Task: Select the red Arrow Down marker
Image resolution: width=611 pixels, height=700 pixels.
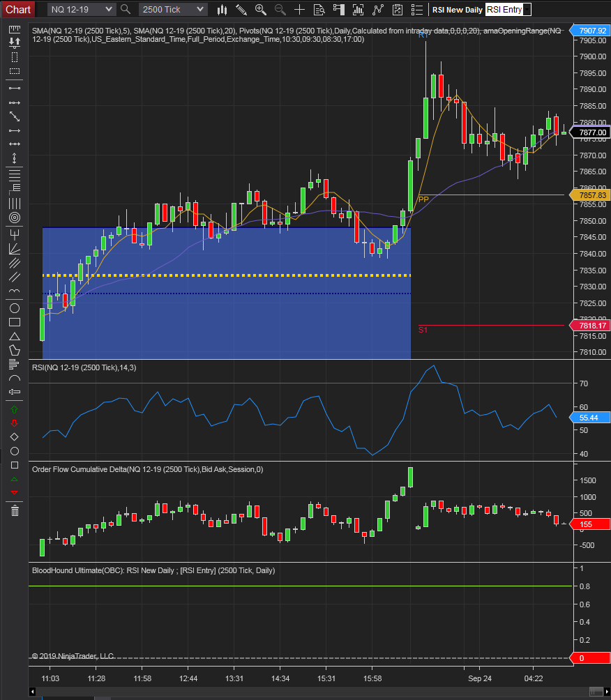Action: (x=14, y=423)
